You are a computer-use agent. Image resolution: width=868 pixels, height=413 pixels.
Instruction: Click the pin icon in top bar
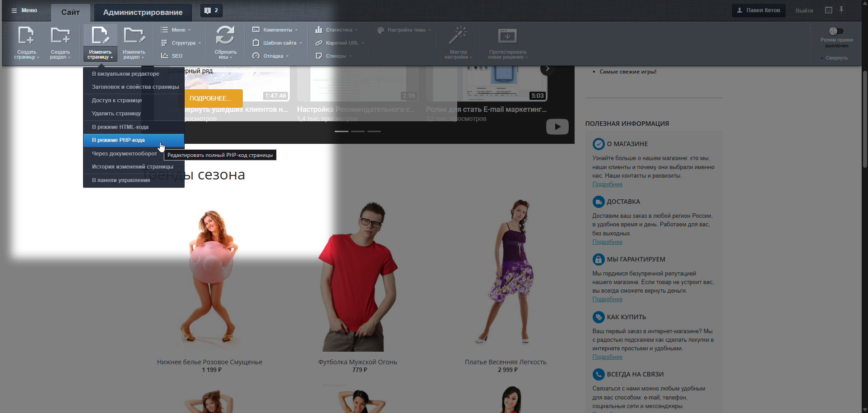point(841,10)
